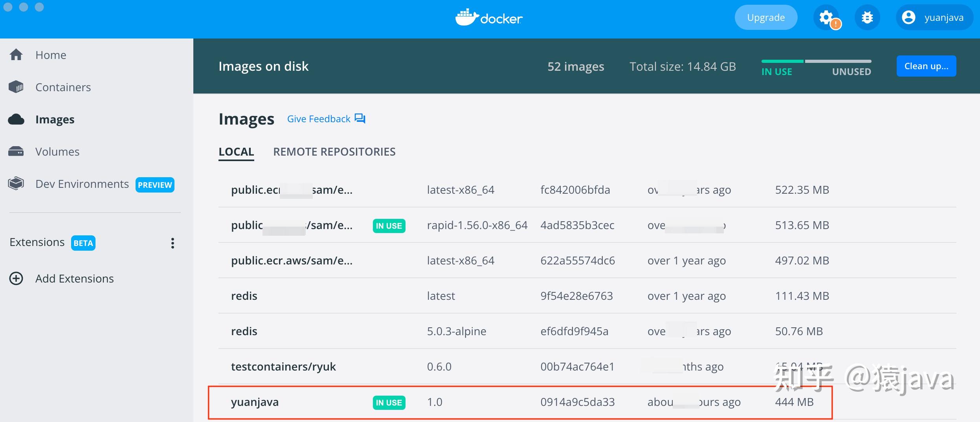Image resolution: width=980 pixels, height=422 pixels.
Task: Toggle the IN USE badge on yuanjava image
Action: coord(389,402)
